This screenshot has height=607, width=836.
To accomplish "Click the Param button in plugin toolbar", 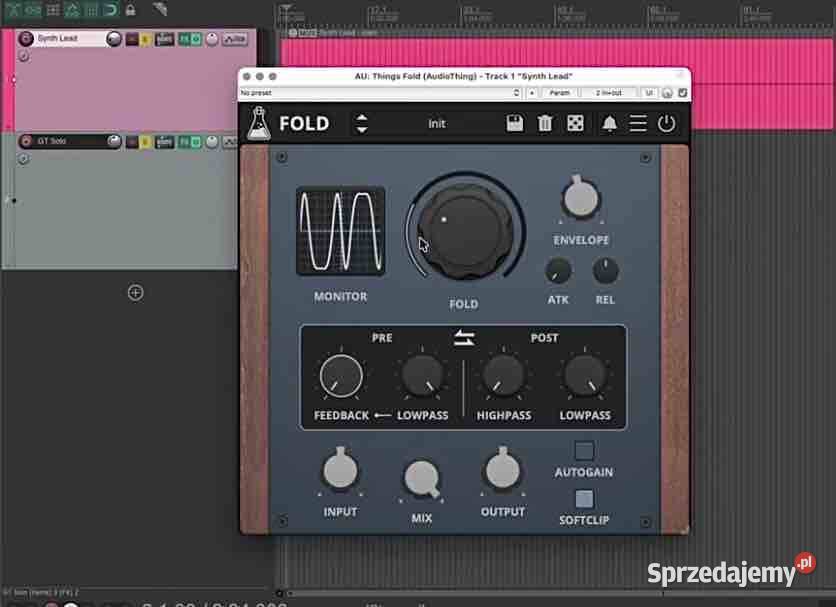I will click(559, 92).
